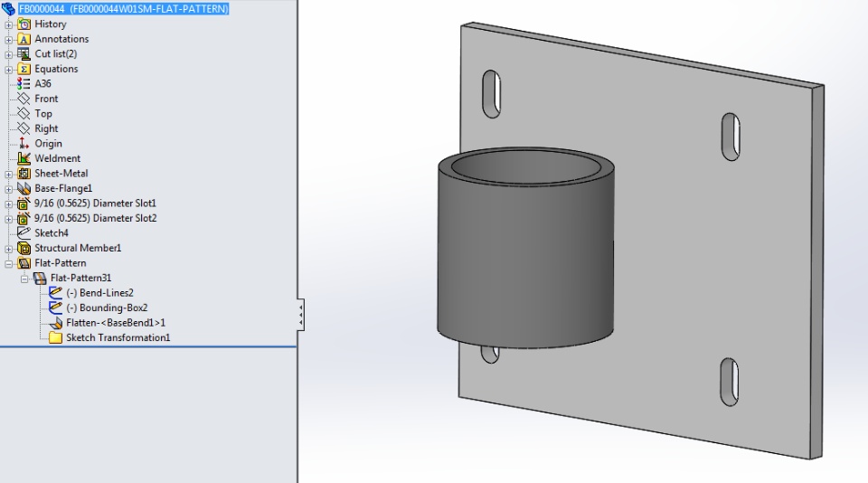The image size is (868, 483).
Task: Click the Annotations icon
Action: [24, 39]
